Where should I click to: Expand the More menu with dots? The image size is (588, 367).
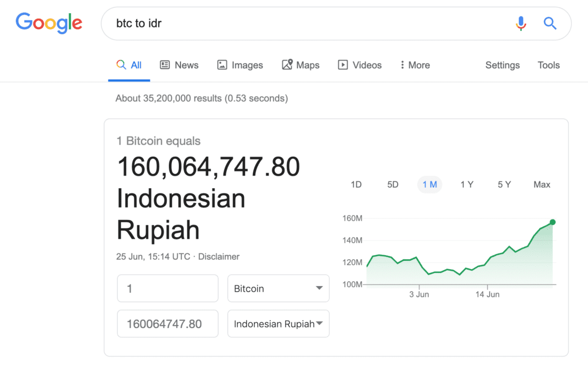[415, 65]
